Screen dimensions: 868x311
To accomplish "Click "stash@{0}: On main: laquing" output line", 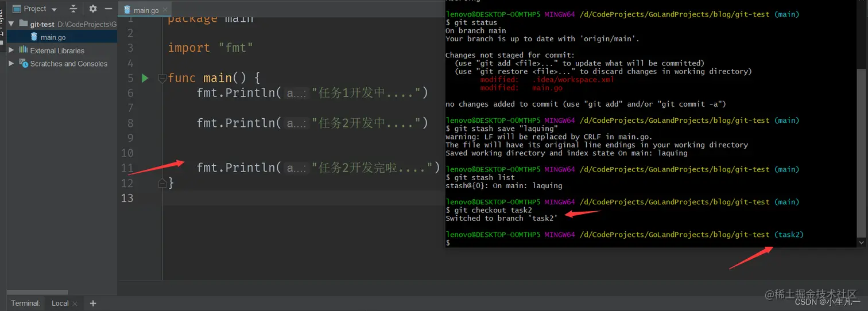I will click(x=504, y=186).
